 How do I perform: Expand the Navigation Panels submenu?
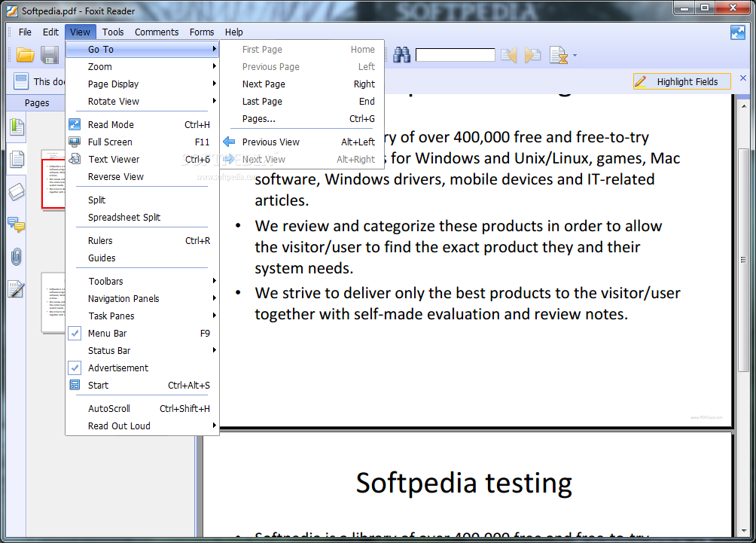click(x=142, y=298)
